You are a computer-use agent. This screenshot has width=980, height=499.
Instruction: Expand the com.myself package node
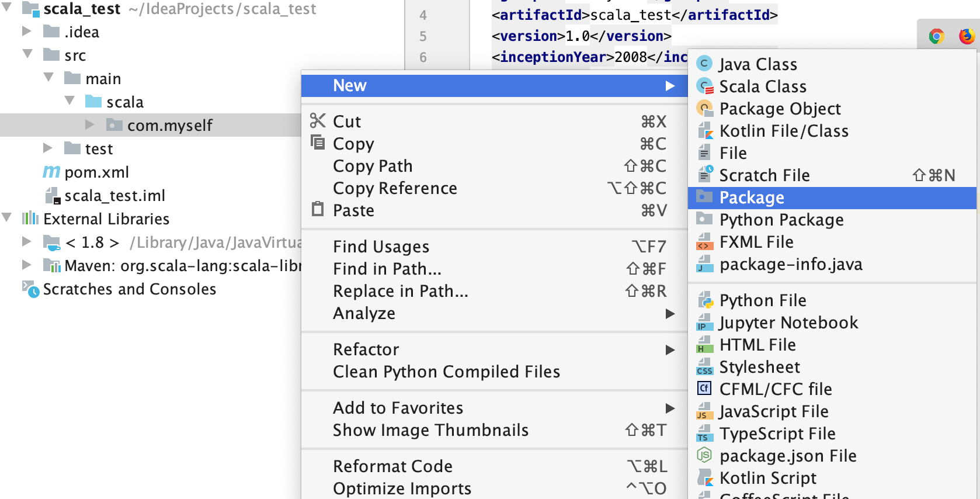[89, 124]
